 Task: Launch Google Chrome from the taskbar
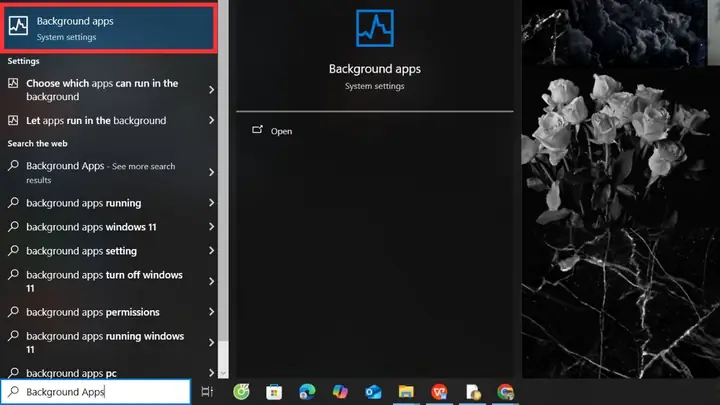pos(506,392)
